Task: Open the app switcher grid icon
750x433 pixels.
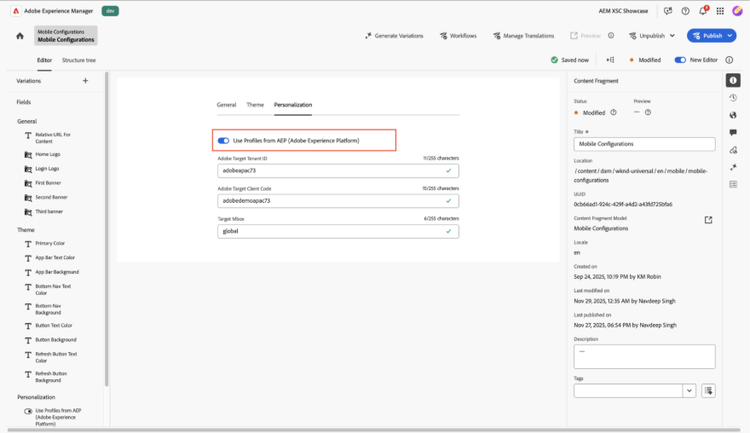Action: point(720,11)
